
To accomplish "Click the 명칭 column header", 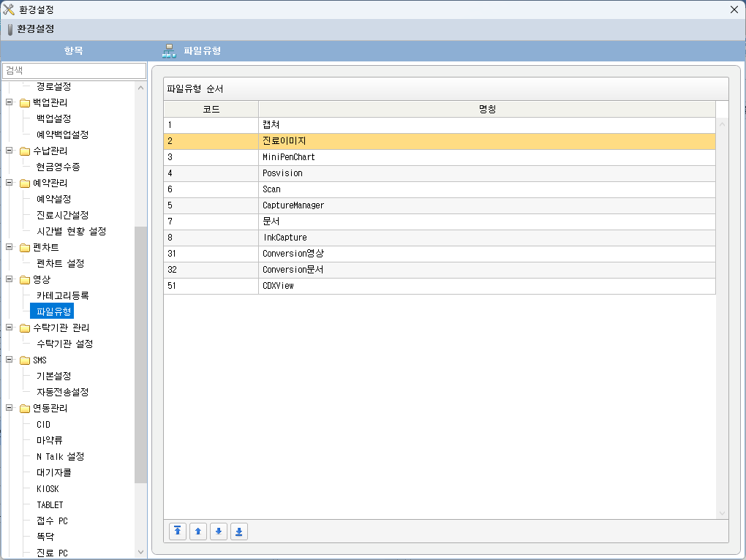I will [x=486, y=109].
